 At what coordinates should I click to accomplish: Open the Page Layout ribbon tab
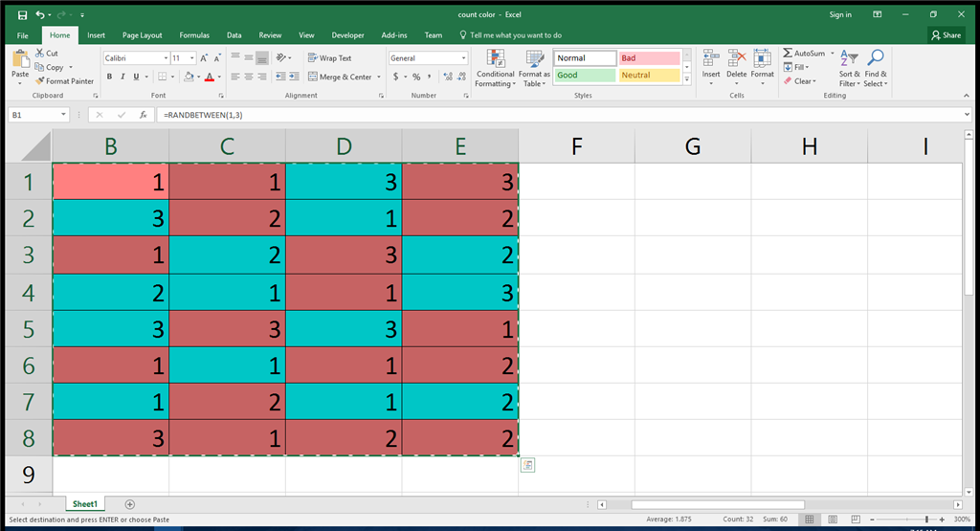[142, 35]
